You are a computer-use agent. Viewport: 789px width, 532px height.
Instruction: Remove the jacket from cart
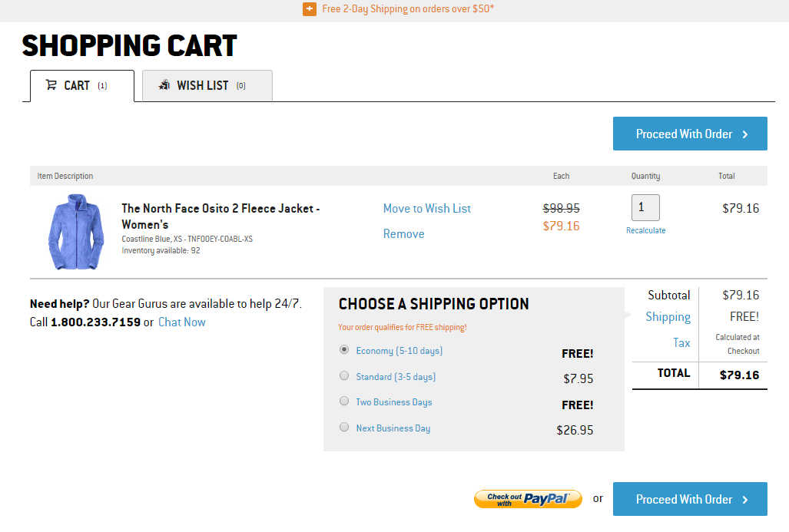[403, 233]
